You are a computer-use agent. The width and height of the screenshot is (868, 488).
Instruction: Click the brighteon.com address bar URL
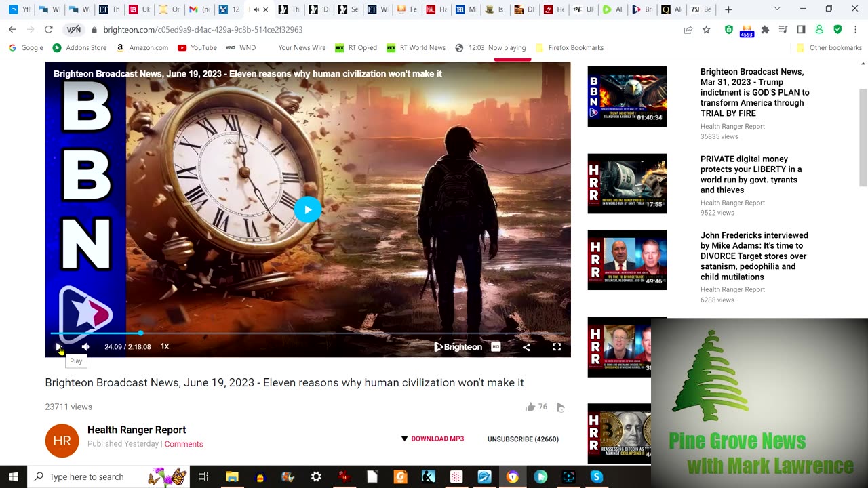[x=203, y=30]
